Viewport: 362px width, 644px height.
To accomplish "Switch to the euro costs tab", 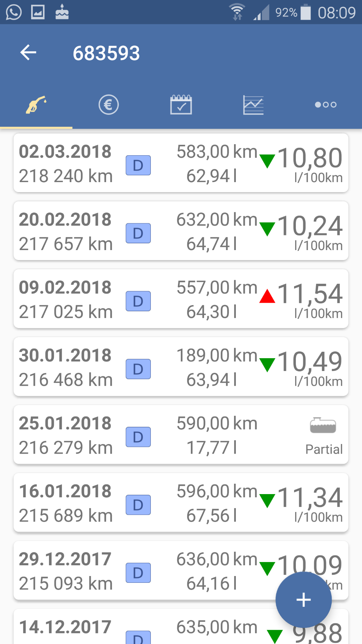I will pyautogui.click(x=109, y=105).
